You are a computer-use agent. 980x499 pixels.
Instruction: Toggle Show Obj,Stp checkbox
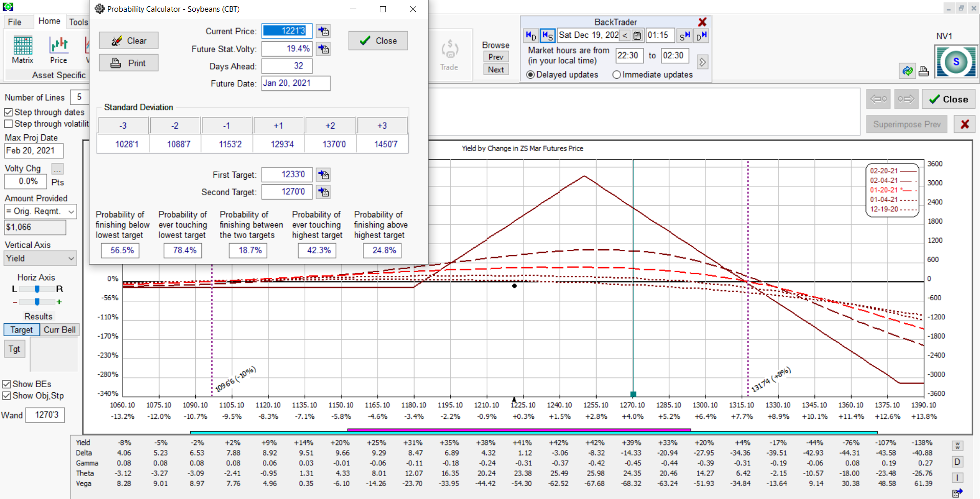click(7, 396)
